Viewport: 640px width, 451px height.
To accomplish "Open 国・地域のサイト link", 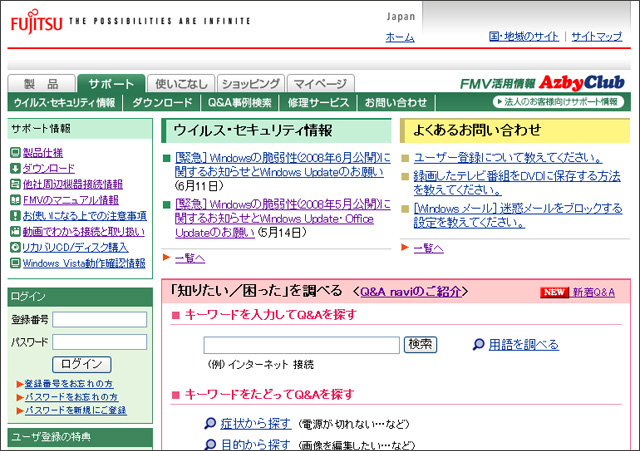I will pyautogui.click(x=524, y=36).
